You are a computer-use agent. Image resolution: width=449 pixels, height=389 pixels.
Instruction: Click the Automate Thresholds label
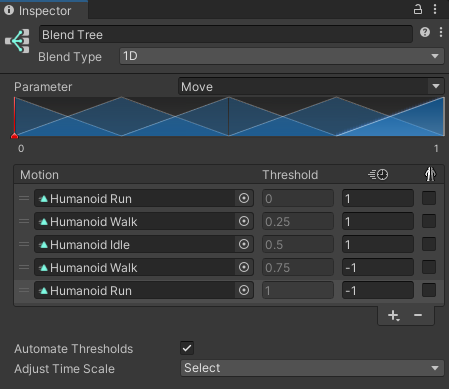coord(74,349)
